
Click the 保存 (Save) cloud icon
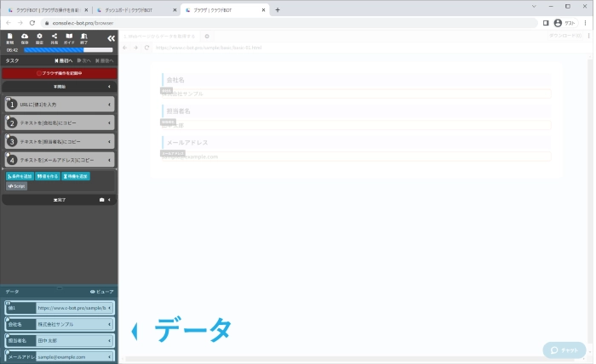[x=25, y=37]
